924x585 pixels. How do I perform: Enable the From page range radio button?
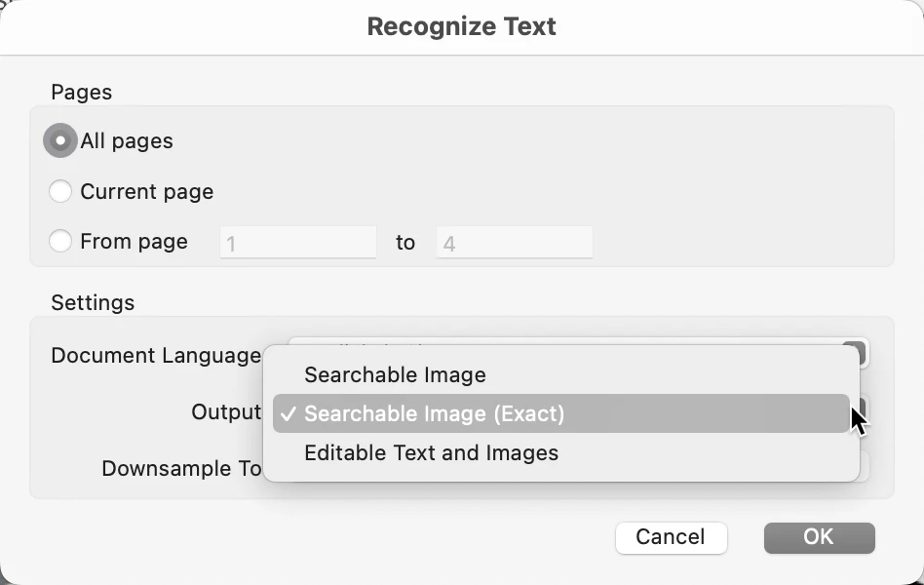tap(60, 242)
